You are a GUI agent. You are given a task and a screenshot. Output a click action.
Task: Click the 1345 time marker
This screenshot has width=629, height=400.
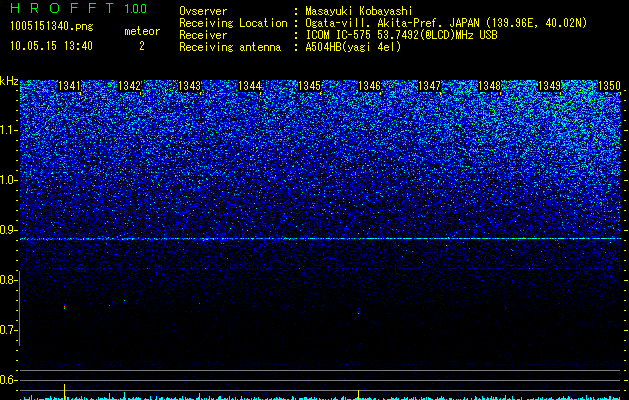tap(309, 86)
